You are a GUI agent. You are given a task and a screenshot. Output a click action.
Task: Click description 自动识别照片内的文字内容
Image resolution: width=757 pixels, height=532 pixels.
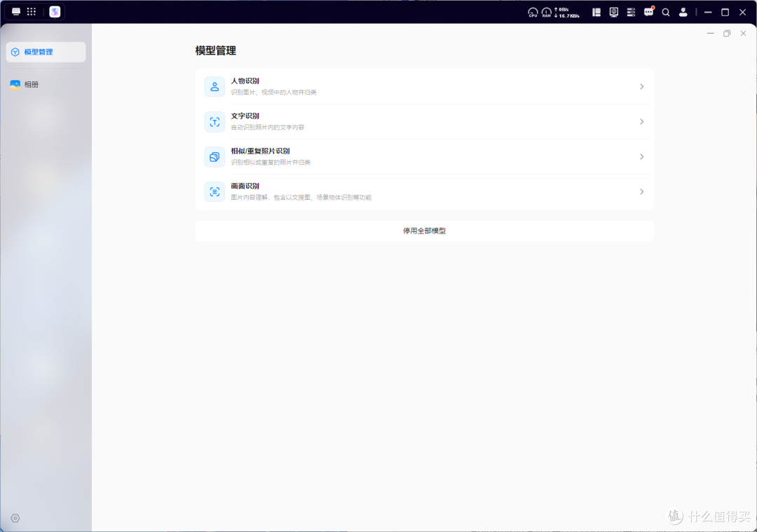(268, 128)
